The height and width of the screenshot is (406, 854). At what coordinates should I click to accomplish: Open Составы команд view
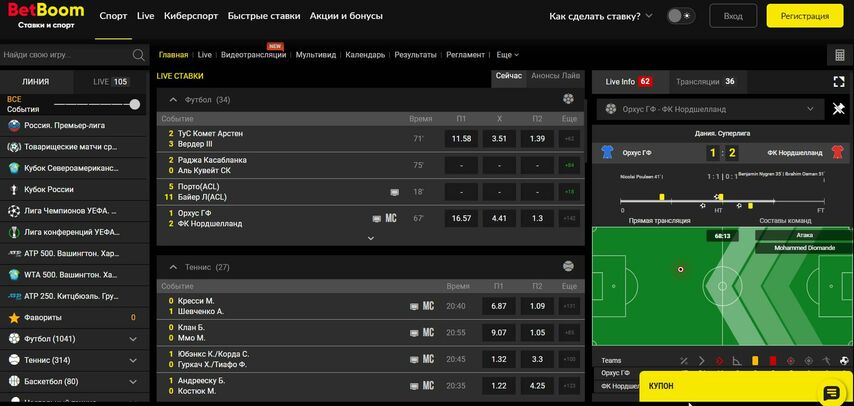785,221
